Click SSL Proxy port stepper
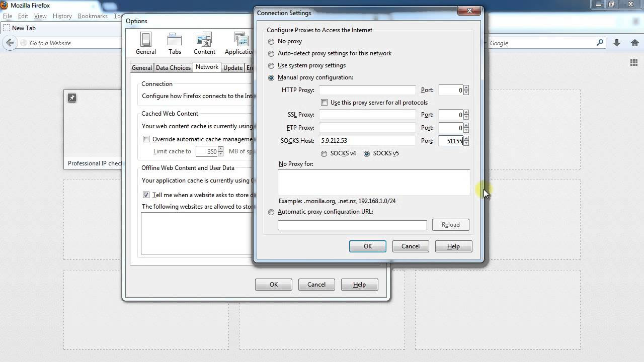The image size is (644, 362). pyautogui.click(x=466, y=115)
